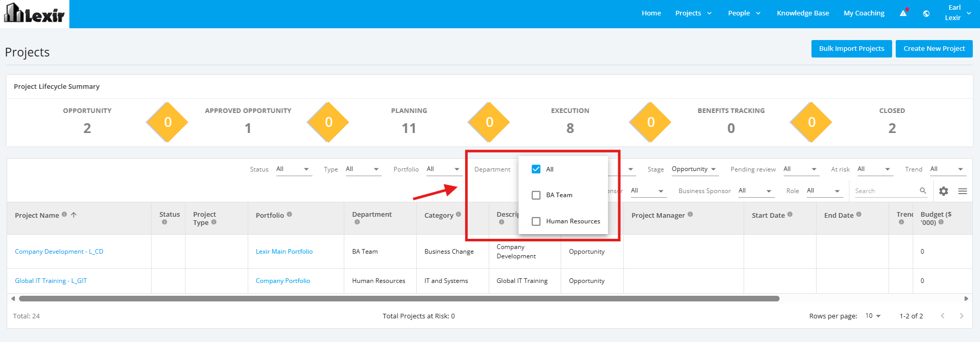Screen dimensions: 980x342
Task: Click info icon under Status header
Action: [x=164, y=222]
